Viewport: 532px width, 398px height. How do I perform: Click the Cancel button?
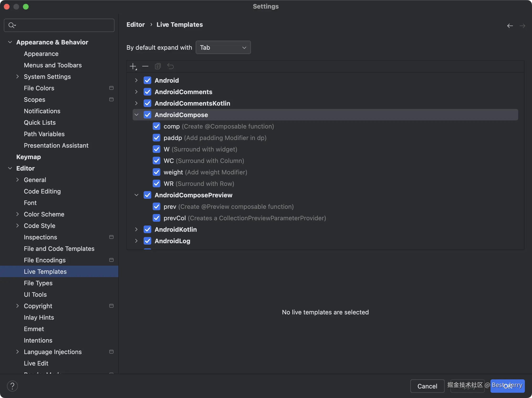[427, 386]
